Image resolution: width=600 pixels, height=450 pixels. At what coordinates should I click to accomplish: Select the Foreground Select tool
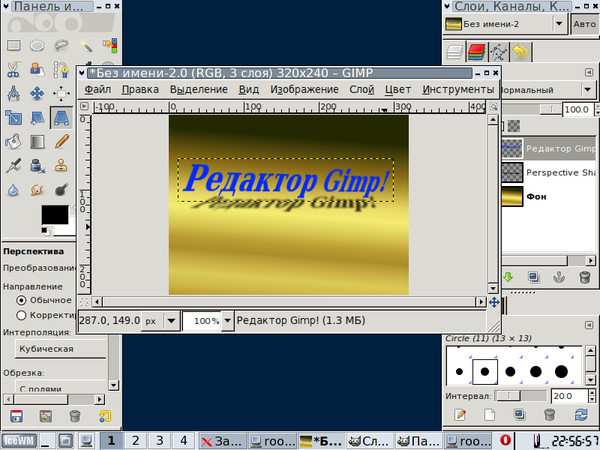coord(38,70)
